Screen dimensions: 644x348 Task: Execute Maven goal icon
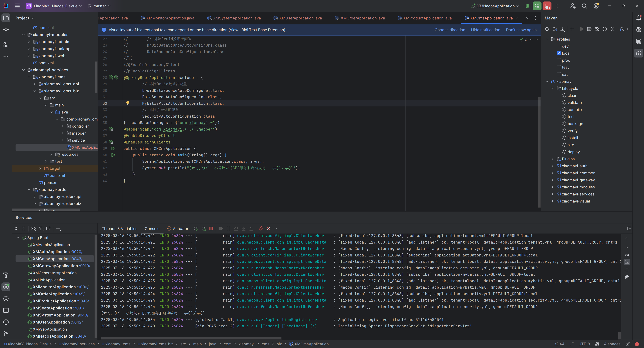pos(589,29)
